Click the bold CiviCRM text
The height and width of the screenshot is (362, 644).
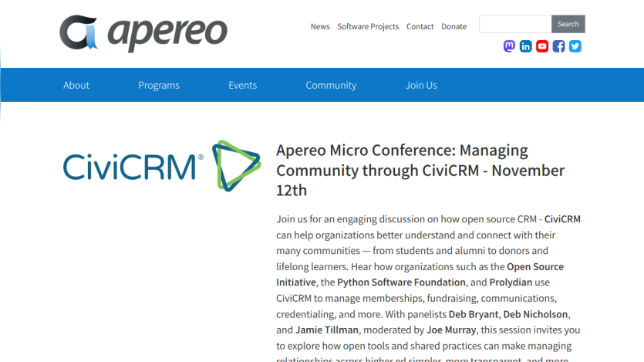(562, 219)
